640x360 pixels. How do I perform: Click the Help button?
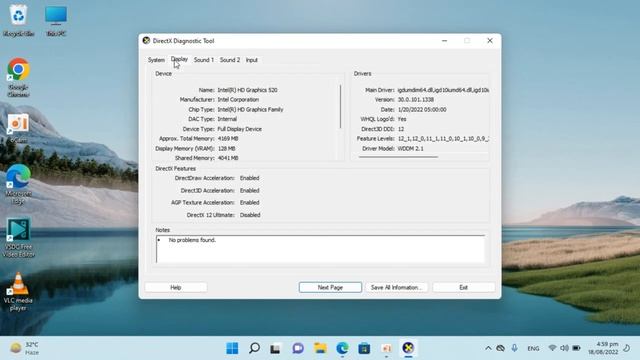click(176, 287)
